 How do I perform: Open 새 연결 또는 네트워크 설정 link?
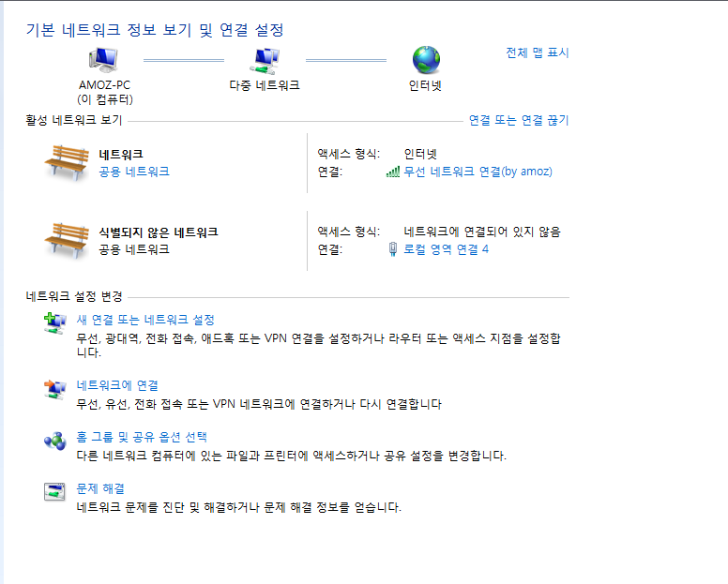[145, 320]
